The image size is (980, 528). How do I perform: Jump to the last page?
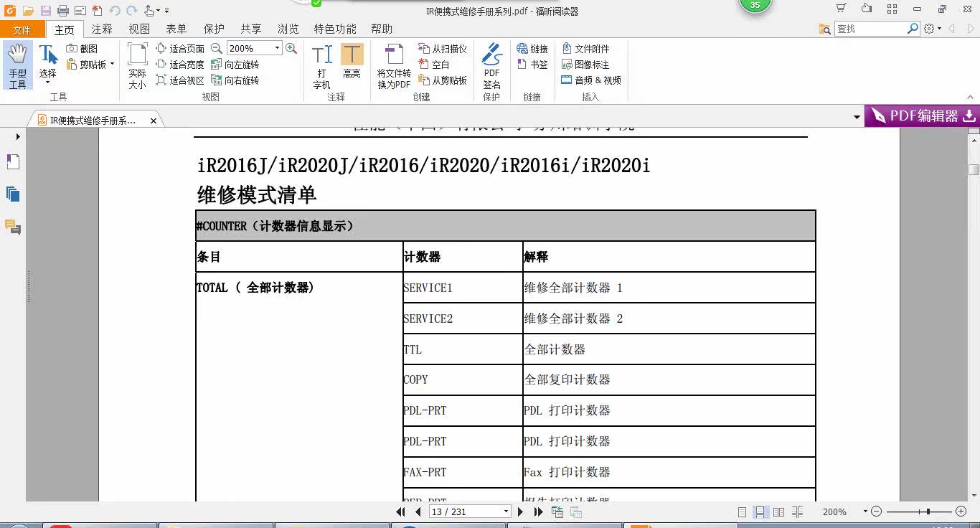(x=538, y=512)
